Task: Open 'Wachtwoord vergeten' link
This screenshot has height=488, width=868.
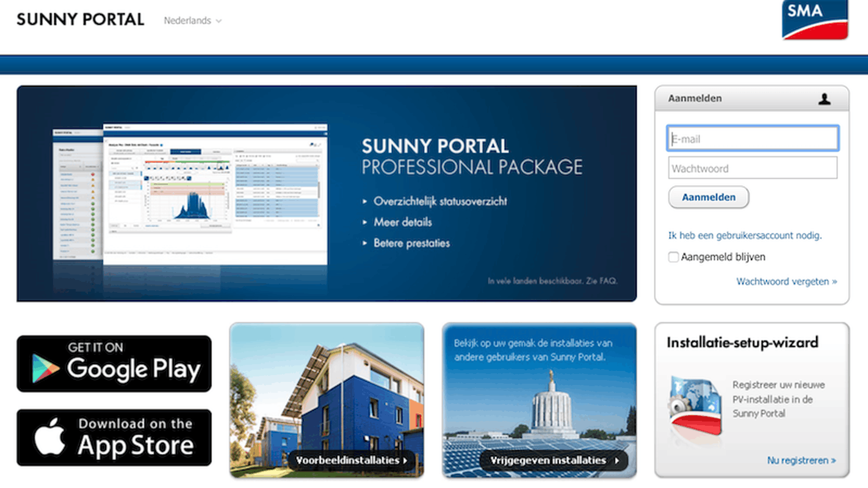Action: (787, 282)
